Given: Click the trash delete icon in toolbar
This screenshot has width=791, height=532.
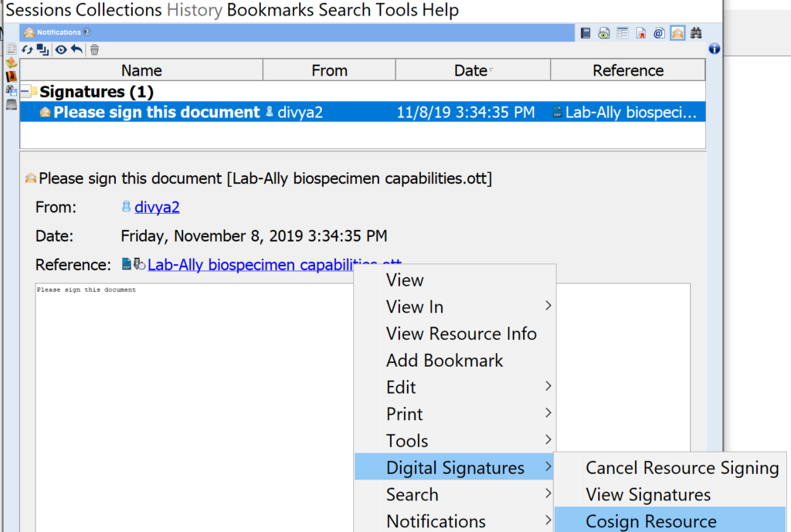Looking at the screenshot, I should point(94,49).
